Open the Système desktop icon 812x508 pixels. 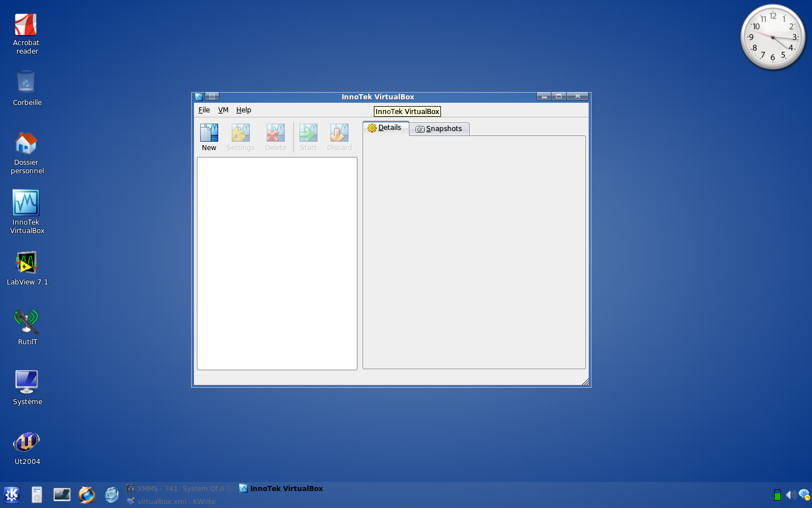point(27,387)
